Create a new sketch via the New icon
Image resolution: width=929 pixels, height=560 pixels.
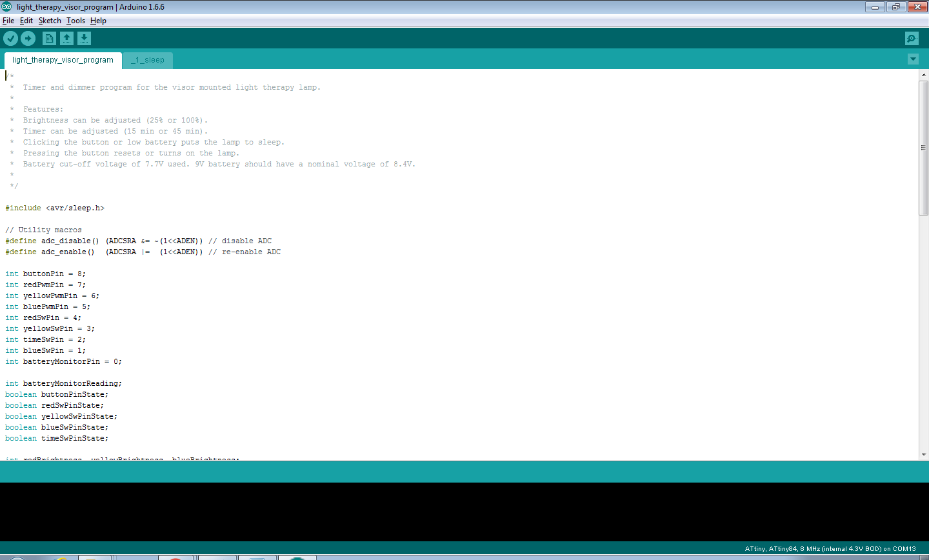pyautogui.click(x=49, y=38)
